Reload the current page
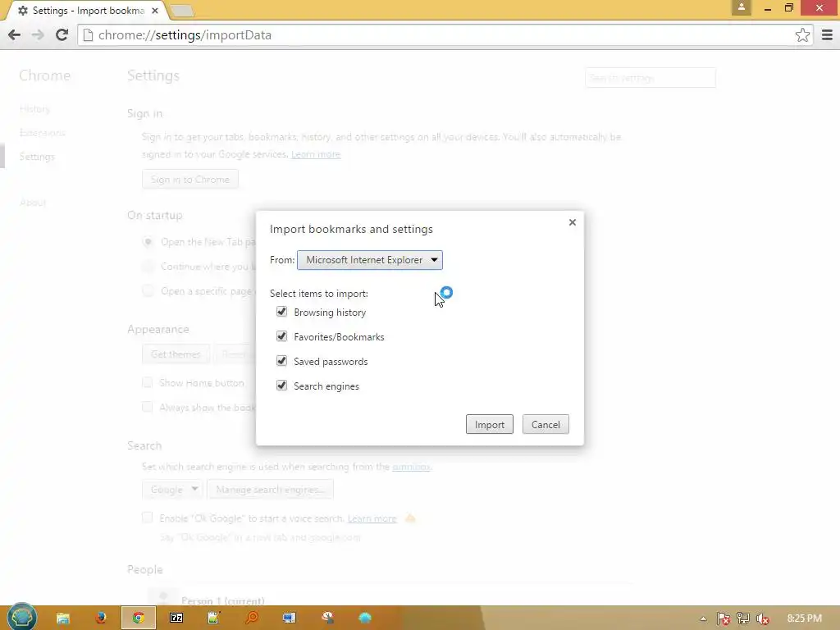The width and height of the screenshot is (840, 630). [x=62, y=34]
